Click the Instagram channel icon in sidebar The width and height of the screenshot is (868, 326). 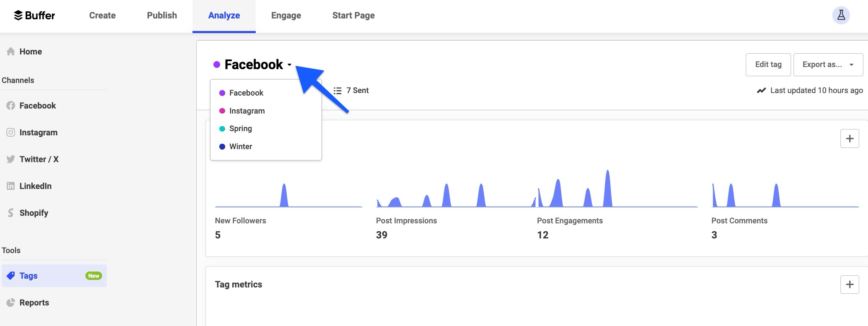point(11,132)
